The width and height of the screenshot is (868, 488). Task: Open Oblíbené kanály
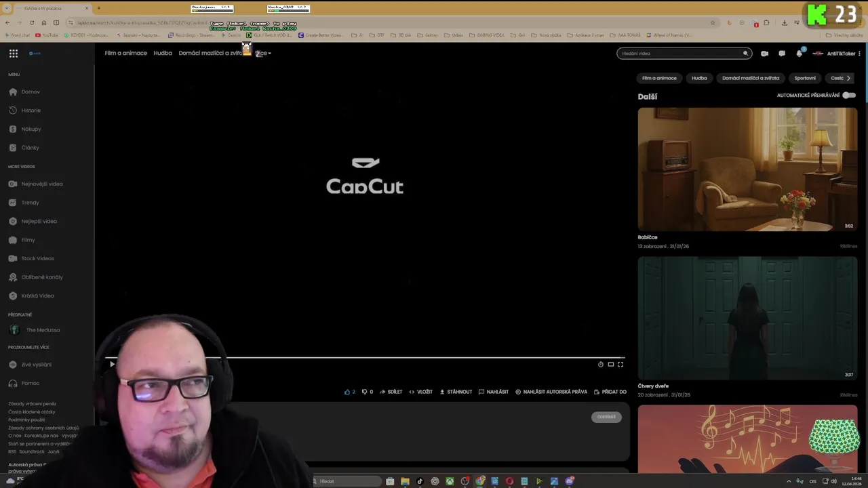tap(36, 277)
